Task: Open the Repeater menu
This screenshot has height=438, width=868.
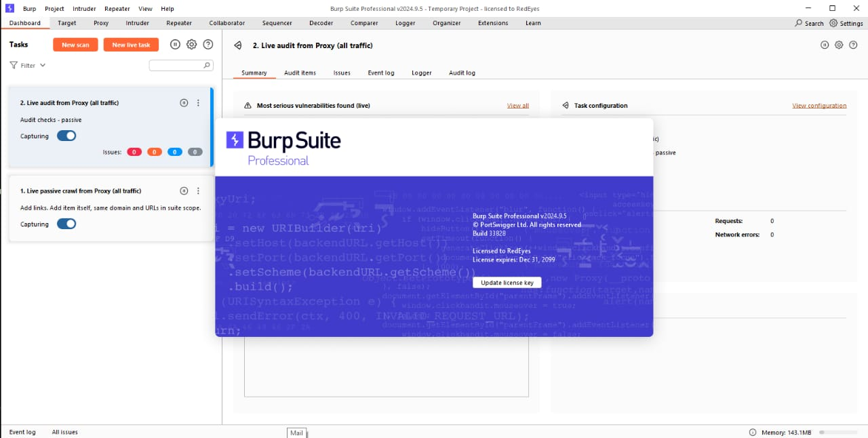Action: pos(117,9)
